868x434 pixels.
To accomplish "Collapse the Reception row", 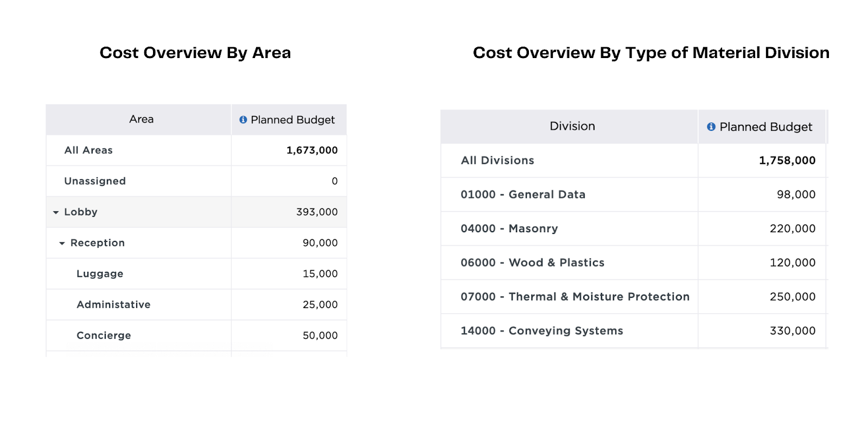I will pos(62,243).
